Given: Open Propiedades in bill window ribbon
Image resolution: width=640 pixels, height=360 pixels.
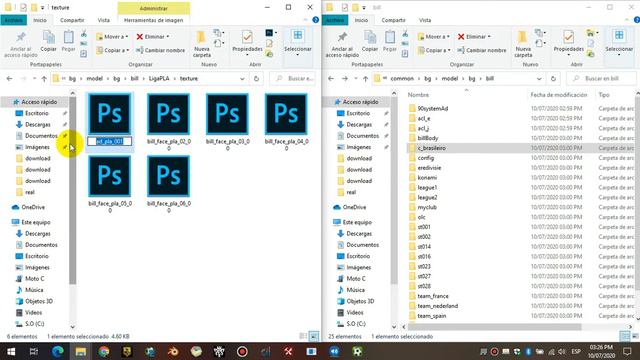Looking at the screenshot, I should 568,42.
